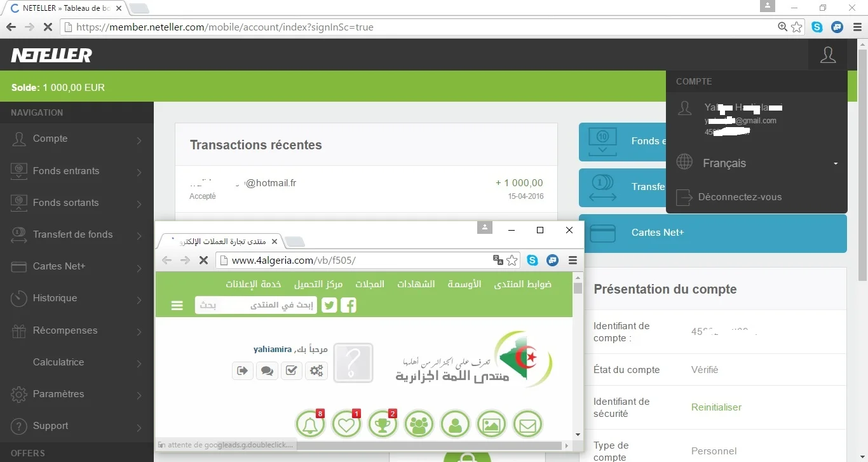This screenshot has height=462, width=868.
Task: Click the account profile icon in Neteller header
Action: point(827,55)
